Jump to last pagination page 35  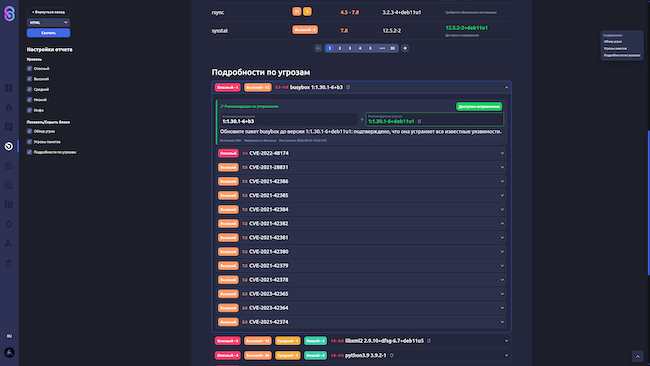[392, 48]
